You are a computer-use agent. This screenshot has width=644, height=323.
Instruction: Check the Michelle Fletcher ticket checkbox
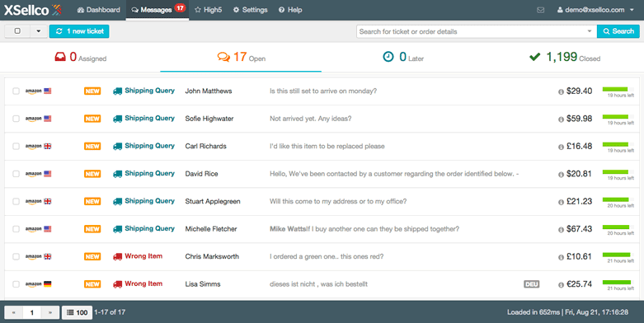tap(16, 229)
